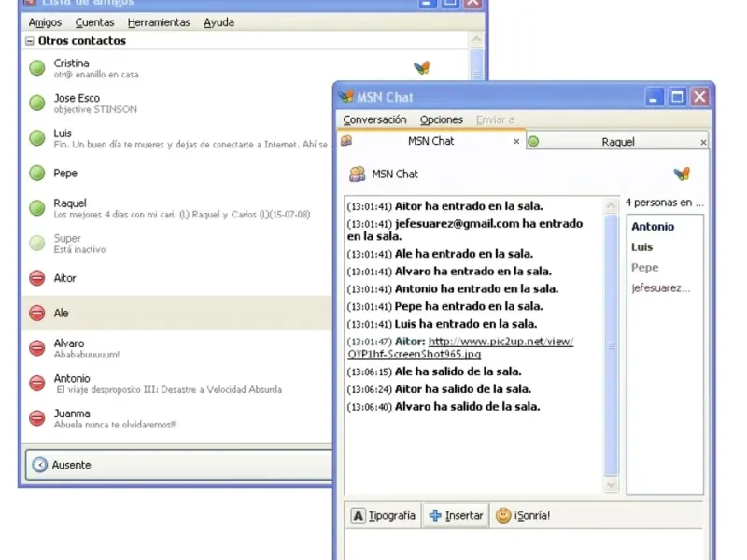747x560 pixels.
Task: Click the chat log scrollbar down arrow
Action: click(611, 485)
